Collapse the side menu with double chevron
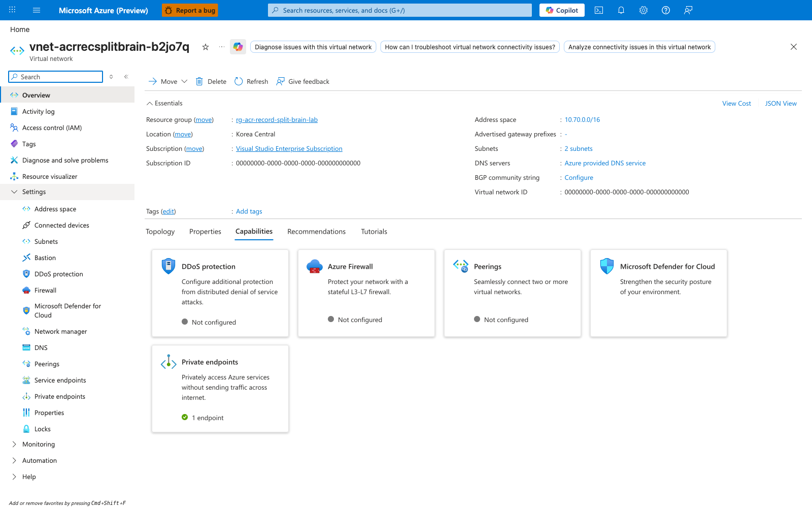 pos(126,77)
